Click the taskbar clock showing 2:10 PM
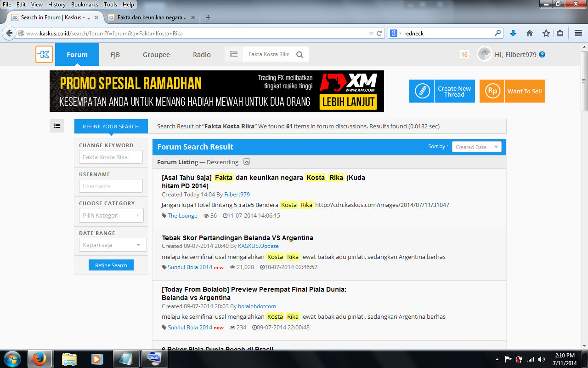The image size is (588, 368). (x=565, y=359)
